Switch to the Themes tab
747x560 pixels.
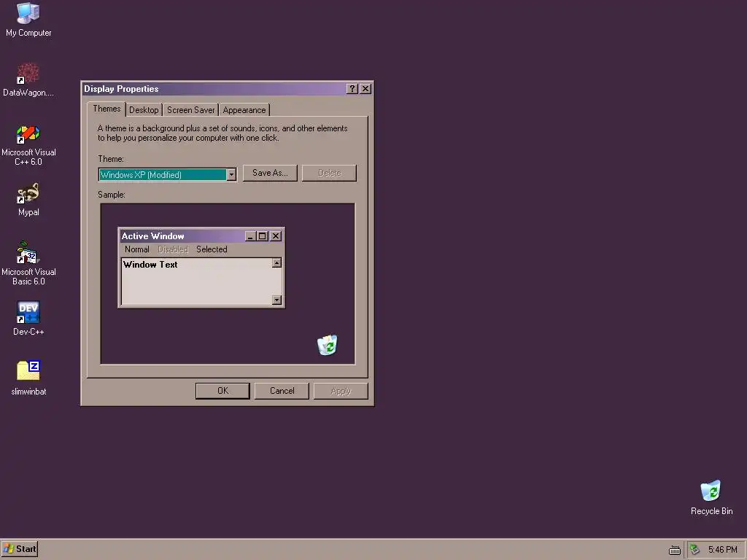pyautogui.click(x=107, y=109)
